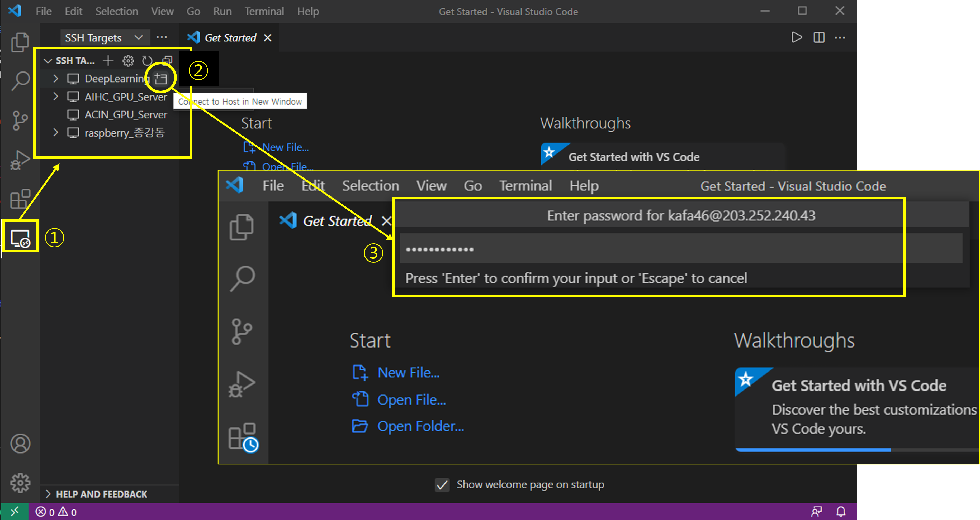Expand the DeepLearning host node
The width and height of the screenshot is (980, 520).
pos(55,79)
